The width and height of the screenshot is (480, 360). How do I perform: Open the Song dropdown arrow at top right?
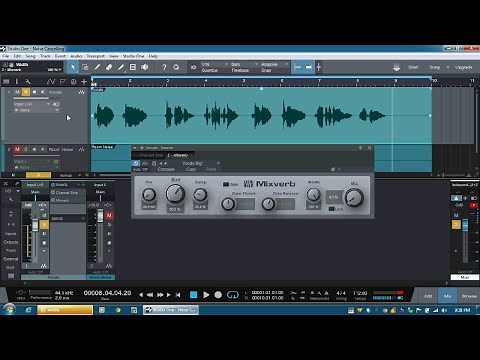pyautogui.click(x=448, y=67)
